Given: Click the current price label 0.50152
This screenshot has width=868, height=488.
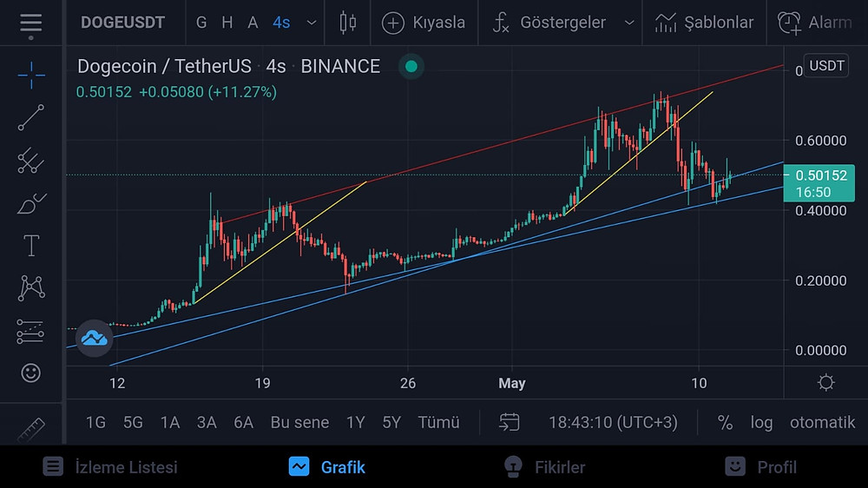Looking at the screenshot, I should coord(819,183).
